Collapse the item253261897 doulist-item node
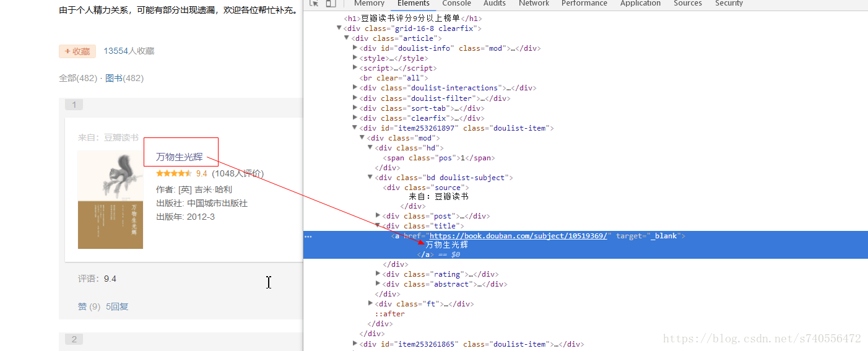 355,128
